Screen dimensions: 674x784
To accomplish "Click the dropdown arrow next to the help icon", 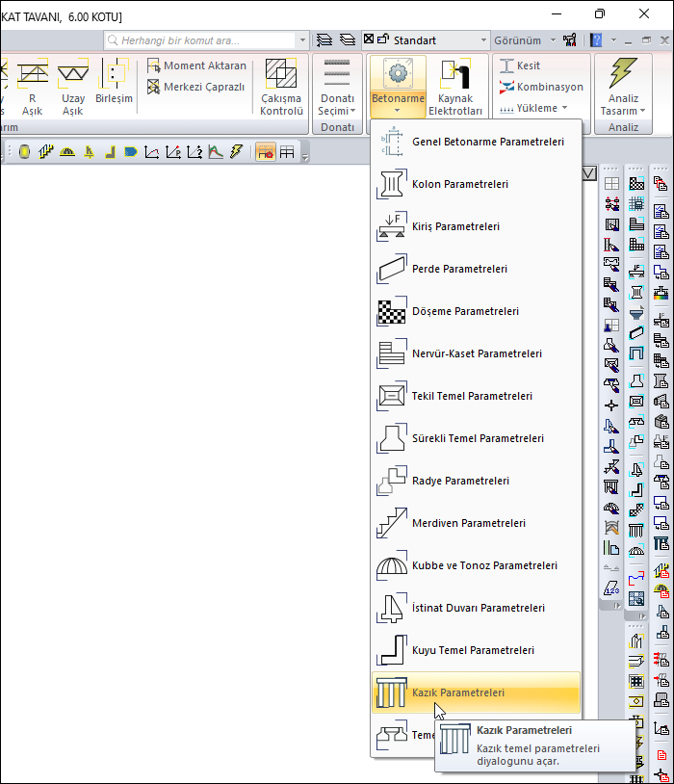I will 613,40.
